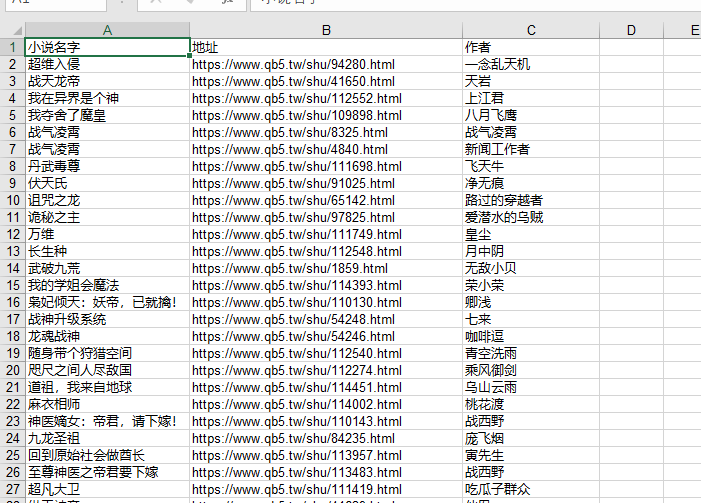Click author cell 一念乱天机
This screenshot has height=503, width=701.
coord(531,64)
